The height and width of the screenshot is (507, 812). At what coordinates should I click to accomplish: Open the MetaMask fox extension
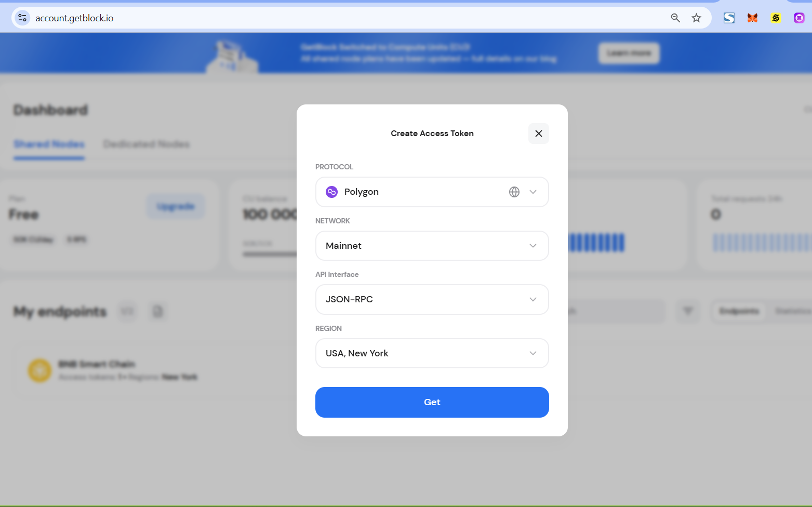[x=752, y=17]
